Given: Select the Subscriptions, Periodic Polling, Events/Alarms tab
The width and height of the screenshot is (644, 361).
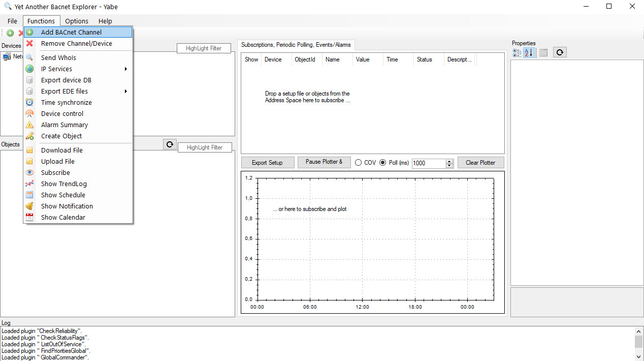Looking at the screenshot, I should click(296, 45).
